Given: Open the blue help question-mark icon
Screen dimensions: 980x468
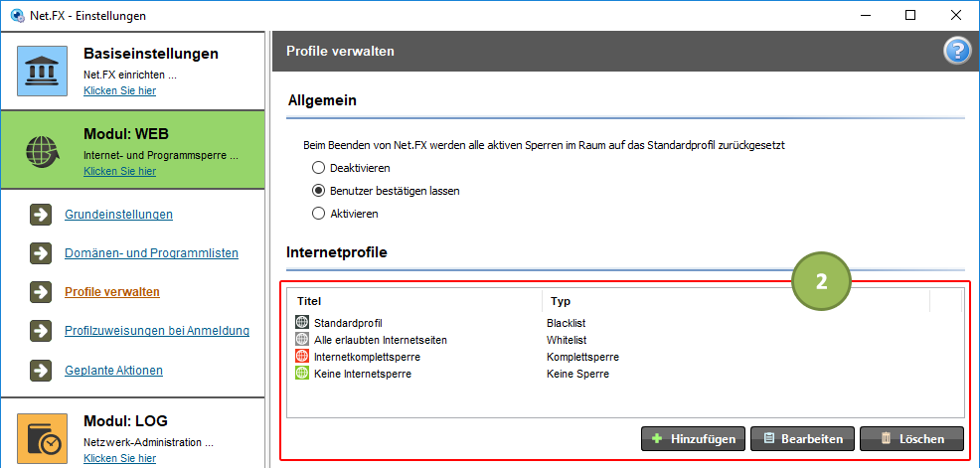Looking at the screenshot, I should [x=956, y=52].
